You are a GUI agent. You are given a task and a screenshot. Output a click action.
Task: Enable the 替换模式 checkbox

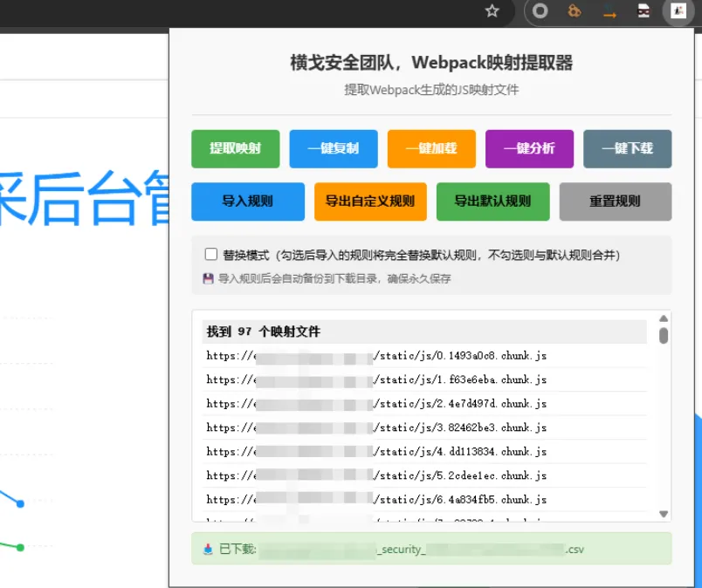(x=211, y=254)
